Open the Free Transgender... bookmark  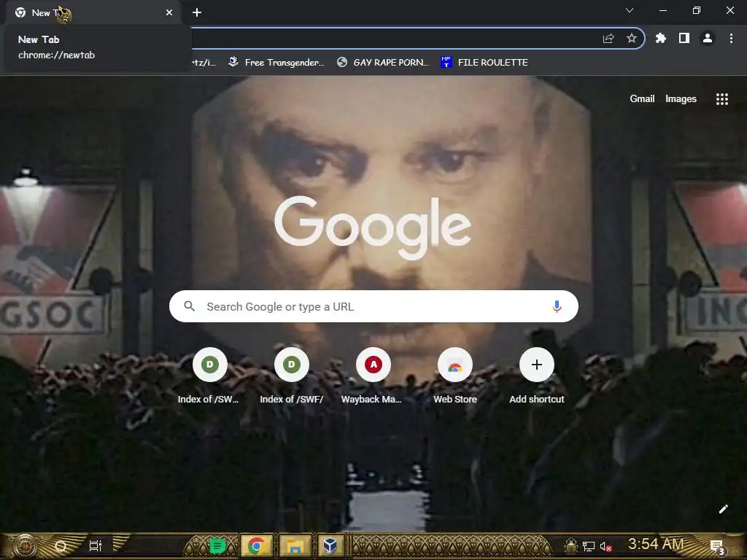click(276, 63)
